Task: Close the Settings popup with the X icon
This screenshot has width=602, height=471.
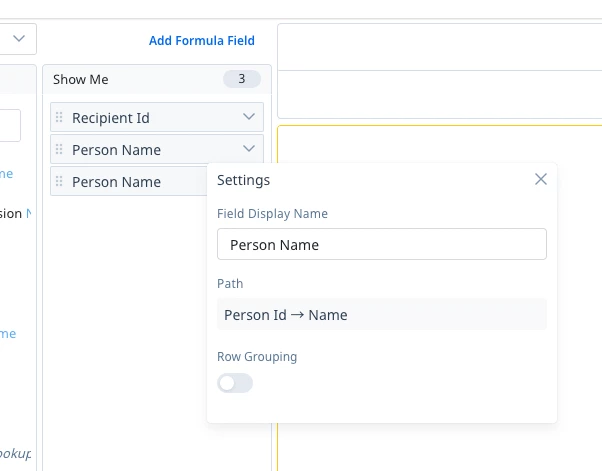Action: (541, 179)
